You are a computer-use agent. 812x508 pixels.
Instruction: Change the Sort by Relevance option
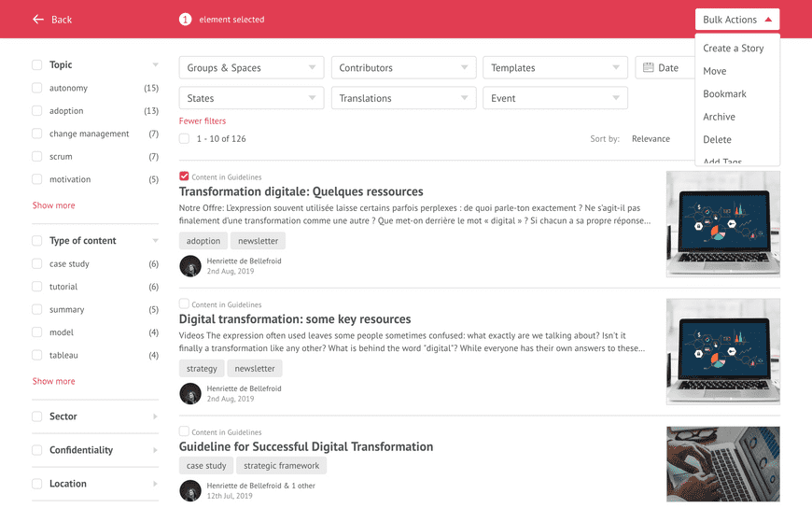[651, 138]
